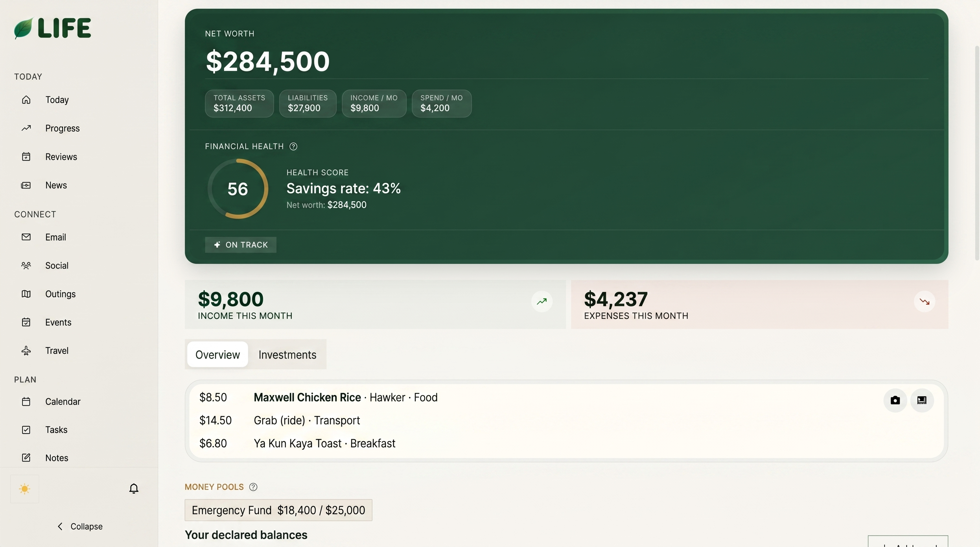Click Financial Health help question mark
This screenshot has height=547, width=980.
293,146
